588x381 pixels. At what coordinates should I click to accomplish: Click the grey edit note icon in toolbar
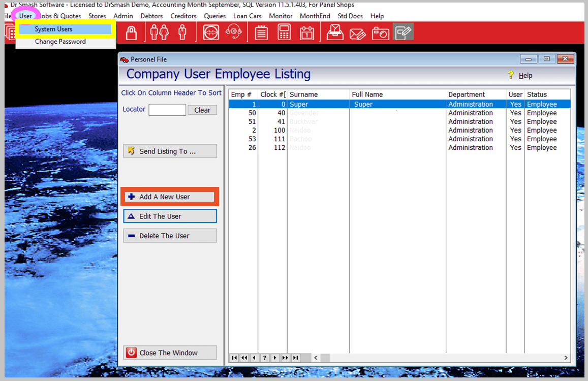click(x=403, y=31)
